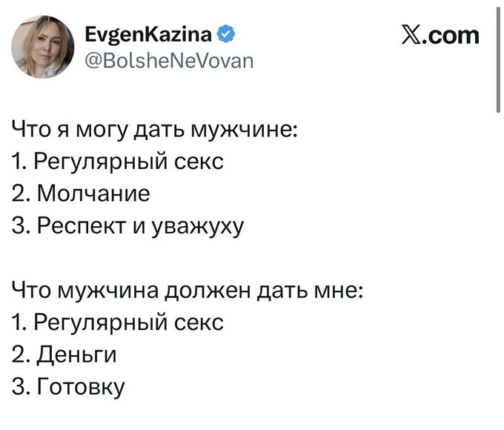Click the '3. Готовку' line

click(x=69, y=386)
